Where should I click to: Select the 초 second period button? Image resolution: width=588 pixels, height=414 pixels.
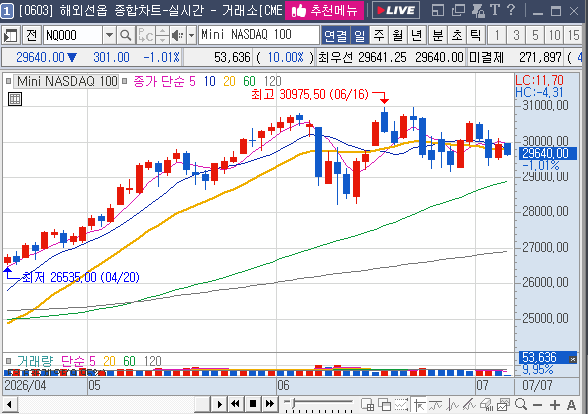coord(457,36)
